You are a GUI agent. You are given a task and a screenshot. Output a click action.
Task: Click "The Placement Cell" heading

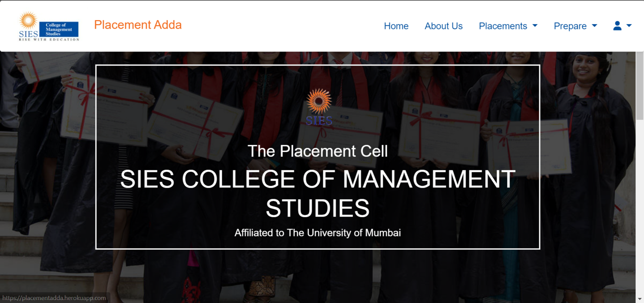pyautogui.click(x=318, y=151)
